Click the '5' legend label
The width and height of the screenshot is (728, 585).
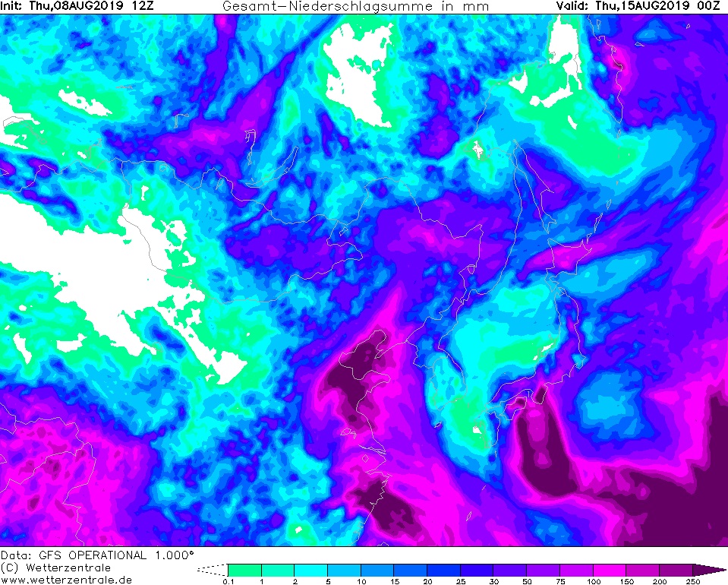pos(328,581)
